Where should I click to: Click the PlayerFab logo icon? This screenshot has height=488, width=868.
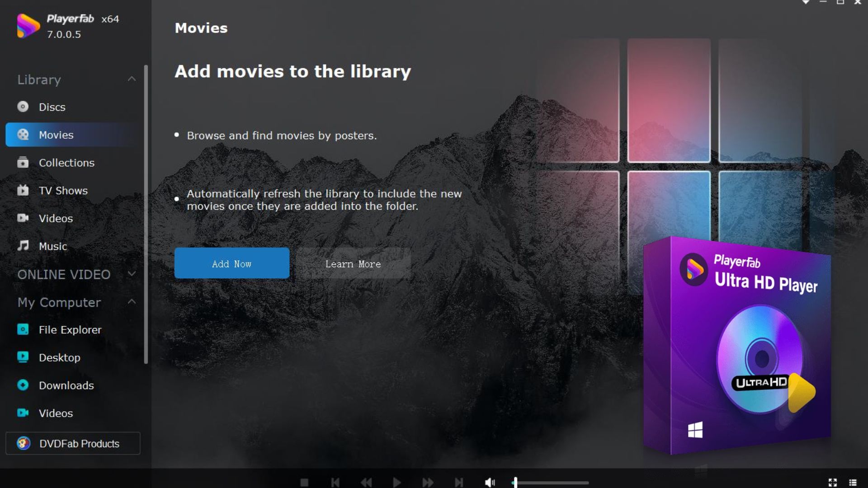click(28, 26)
